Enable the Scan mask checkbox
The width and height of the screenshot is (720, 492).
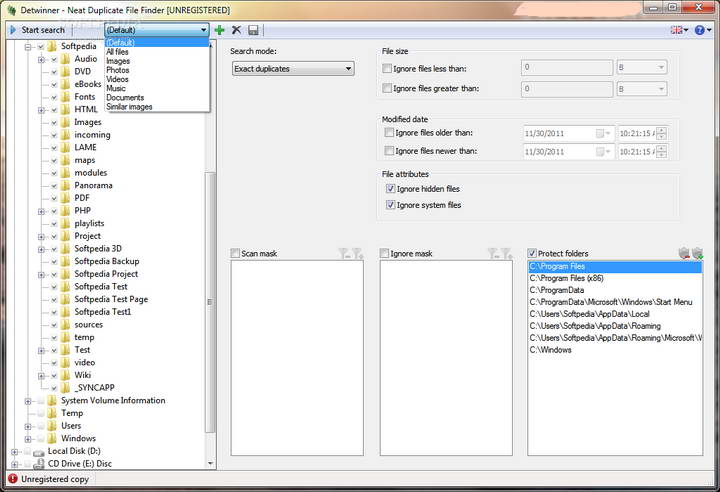coord(235,253)
